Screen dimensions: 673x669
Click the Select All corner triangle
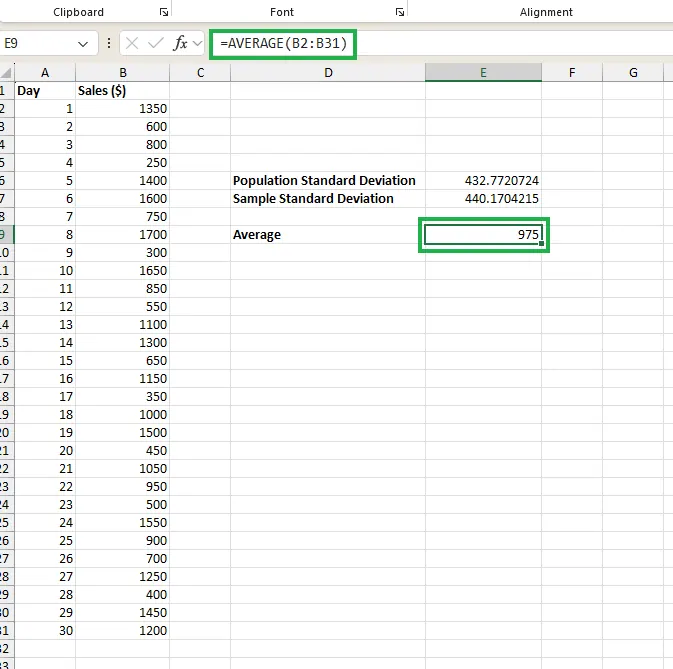6,73
